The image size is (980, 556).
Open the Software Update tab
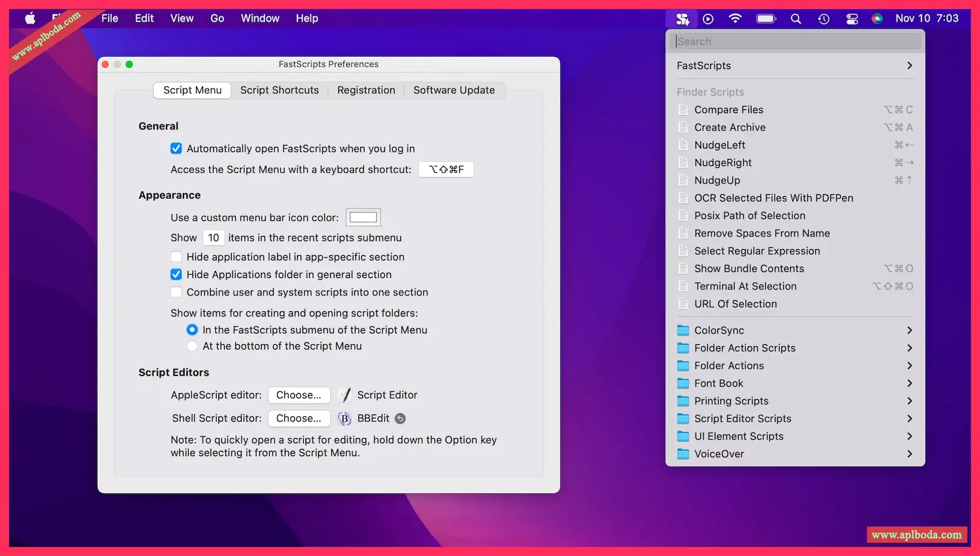click(x=454, y=90)
